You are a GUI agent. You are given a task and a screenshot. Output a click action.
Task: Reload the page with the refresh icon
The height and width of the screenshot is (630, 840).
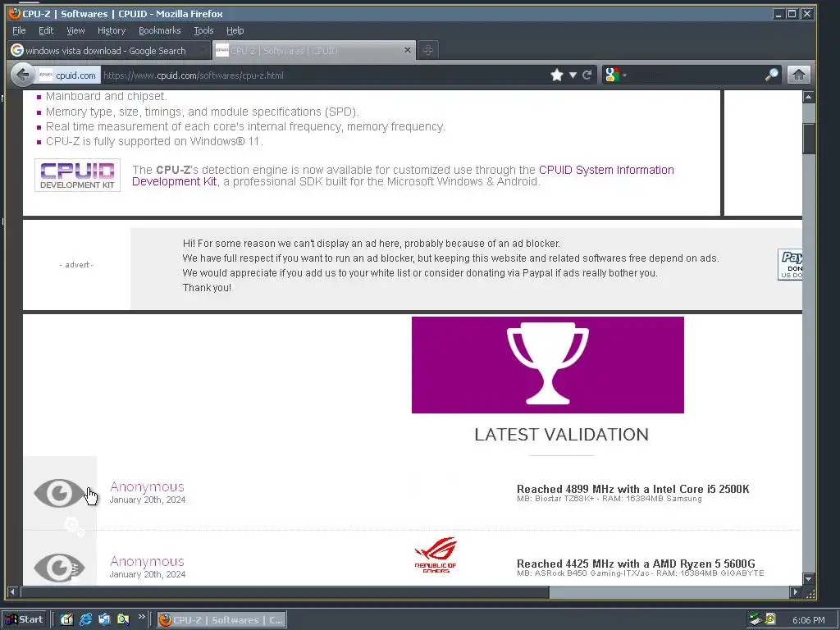[x=587, y=75]
